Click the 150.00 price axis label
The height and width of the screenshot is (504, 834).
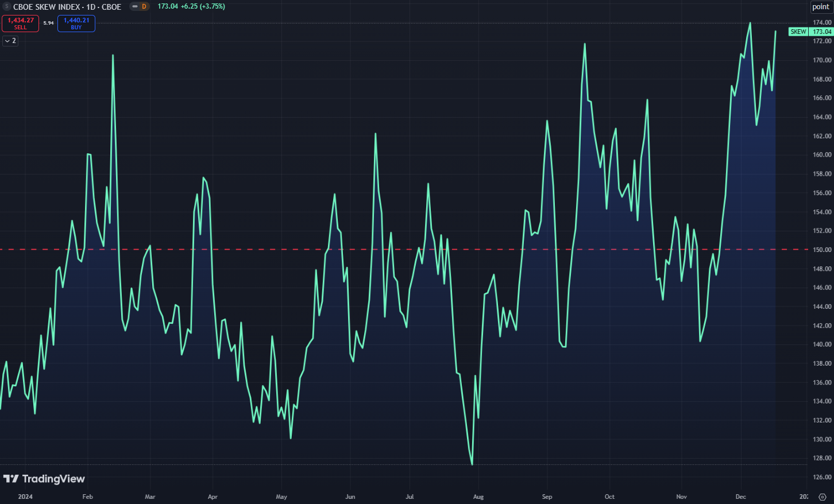click(821, 250)
